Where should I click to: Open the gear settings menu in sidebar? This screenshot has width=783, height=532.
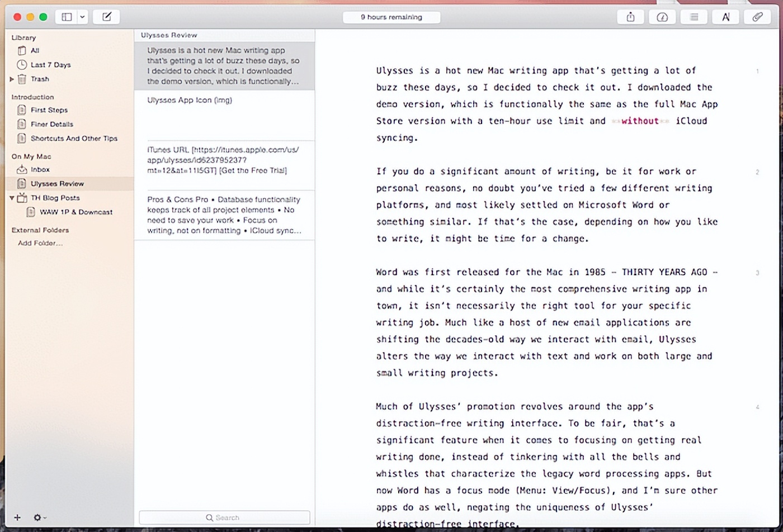click(x=40, y=517)
